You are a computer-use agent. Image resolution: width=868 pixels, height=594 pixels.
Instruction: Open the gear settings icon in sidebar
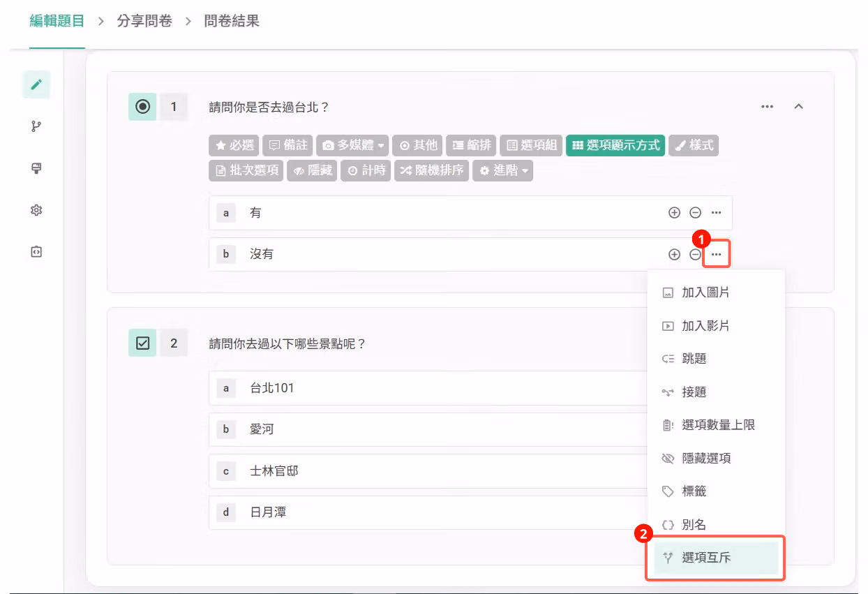[x=36, y=210]
